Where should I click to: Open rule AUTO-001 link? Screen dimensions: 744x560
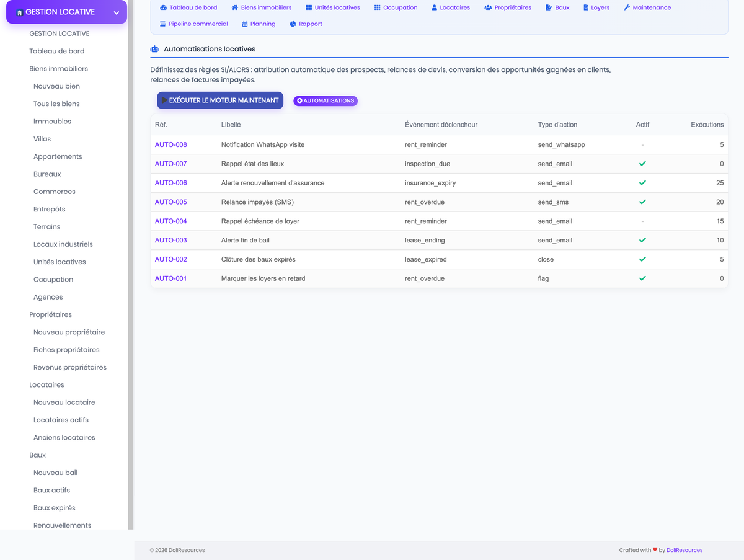click(171, 278)
